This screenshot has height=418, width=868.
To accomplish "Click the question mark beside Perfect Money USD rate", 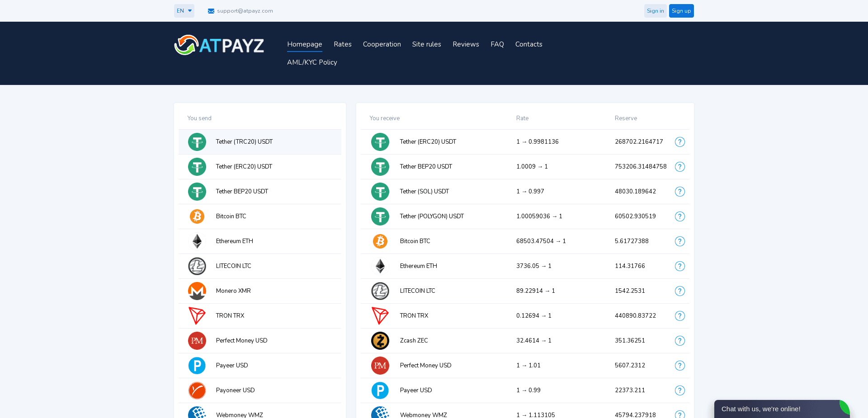I will (x=680, y=366).
